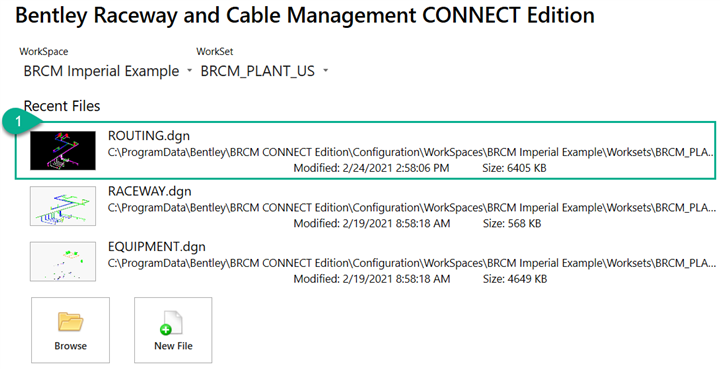Expand the WorkSpace dropdown arrow

click(189, 71)
